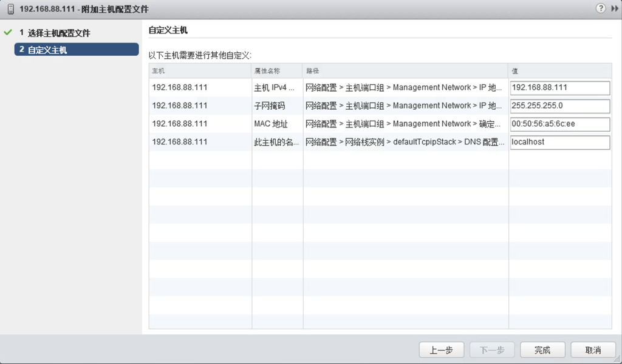Click the 自定义主机 section heading
Image resolution: width=622 pixels, height=364 pixels.
pyautogui.click(x=168, y=30)
